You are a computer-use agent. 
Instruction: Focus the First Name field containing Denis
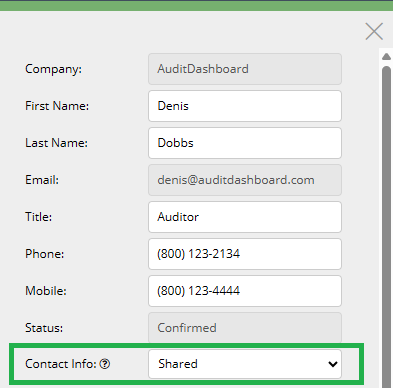click(245, 106)
